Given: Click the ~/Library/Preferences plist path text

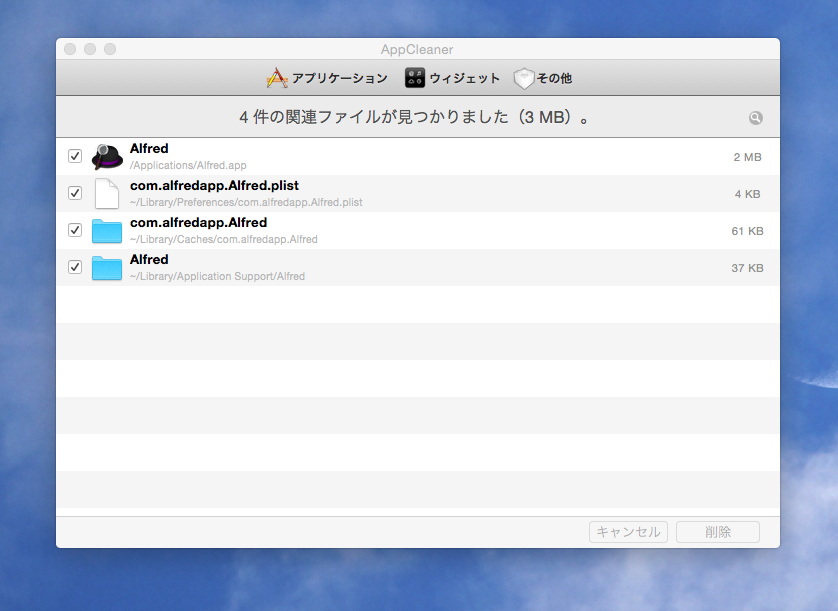Looking at the screenshot, I should click(x=246, y=202).
